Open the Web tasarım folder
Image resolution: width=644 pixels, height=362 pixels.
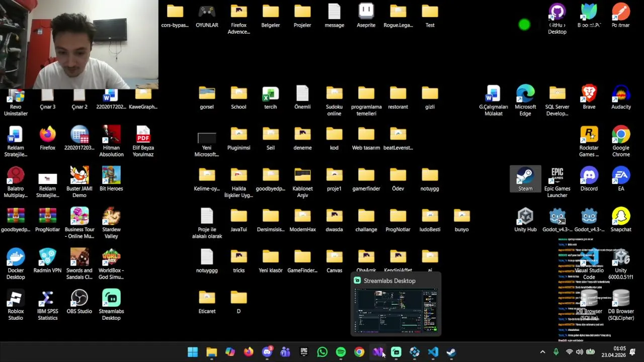click(x=366, y=138)
